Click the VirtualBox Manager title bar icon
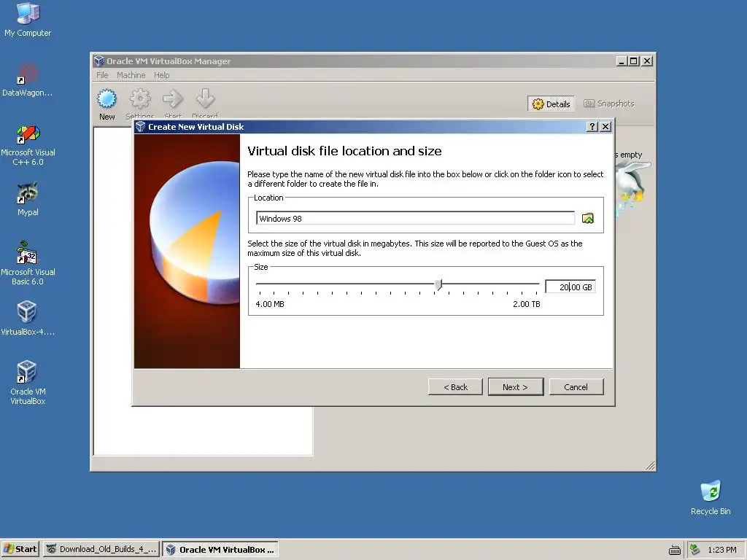The image size is (747, 560). pyautogui.click(x=99, y=61)
